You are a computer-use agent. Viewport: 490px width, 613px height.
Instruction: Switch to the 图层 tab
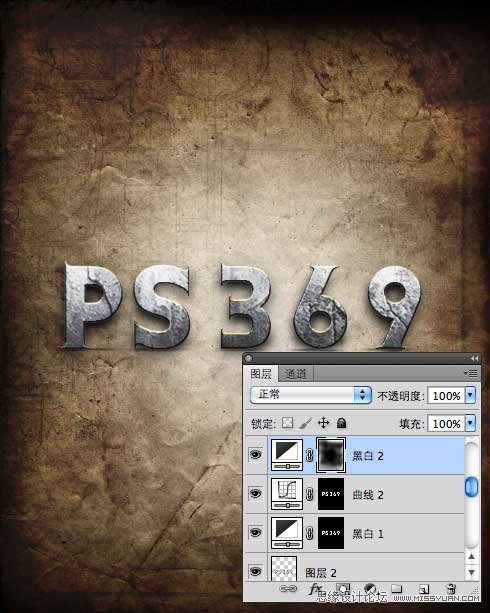pos(261,374)
